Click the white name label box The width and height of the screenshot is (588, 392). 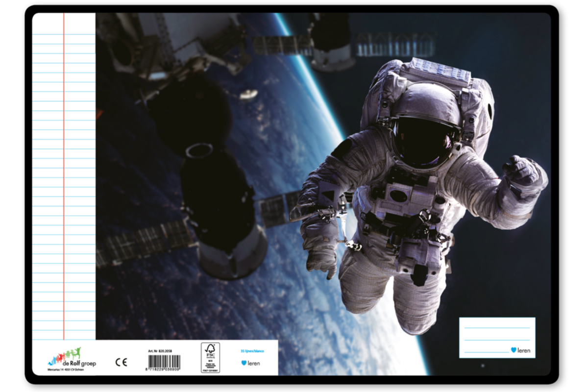(x=497, y=338)
